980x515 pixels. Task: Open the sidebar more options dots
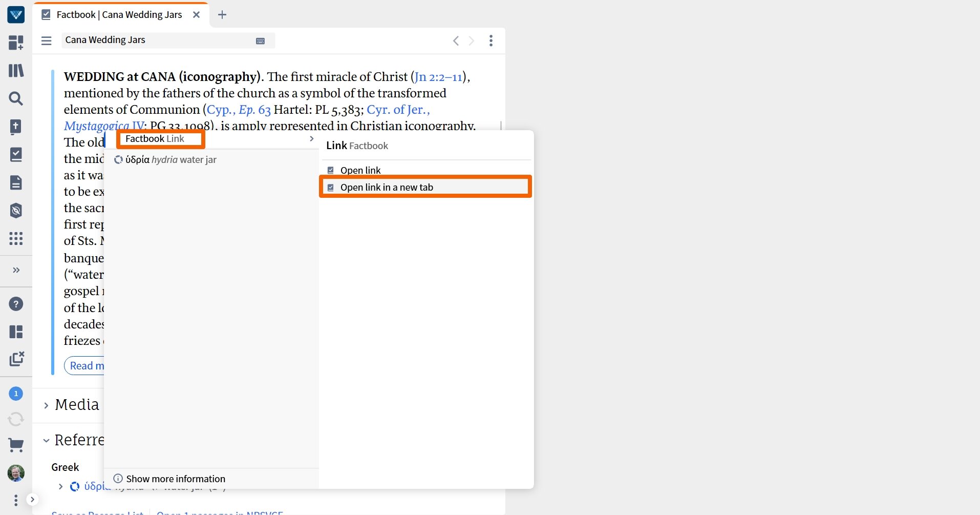coord(16,500)
